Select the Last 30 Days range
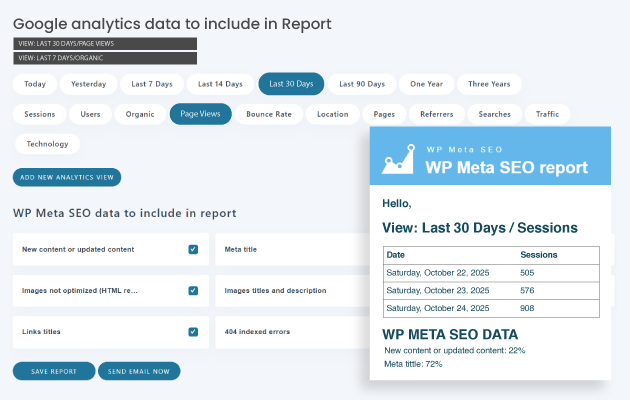 (x=291, y=84)
